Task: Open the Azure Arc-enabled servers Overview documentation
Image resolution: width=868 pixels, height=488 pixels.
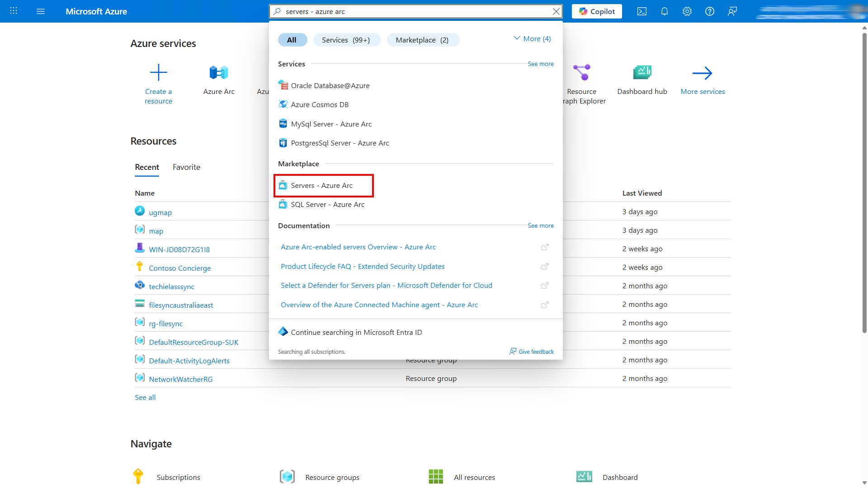Action: pos(358,247)
